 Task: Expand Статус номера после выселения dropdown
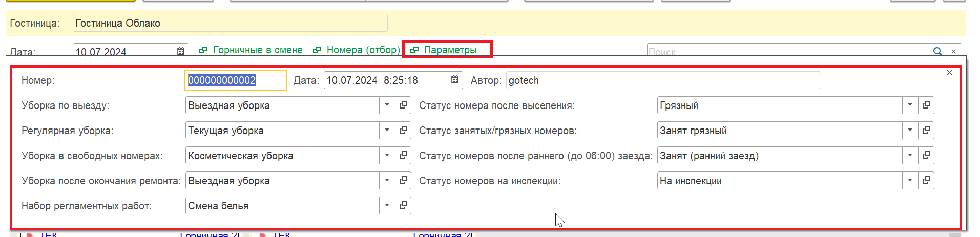(910, 105)
